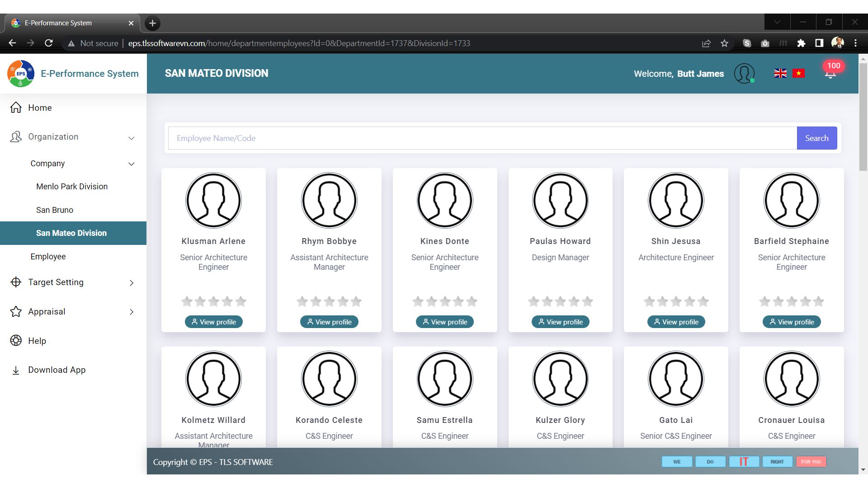Bookmark page with the star icon

(x=725, y=43)
